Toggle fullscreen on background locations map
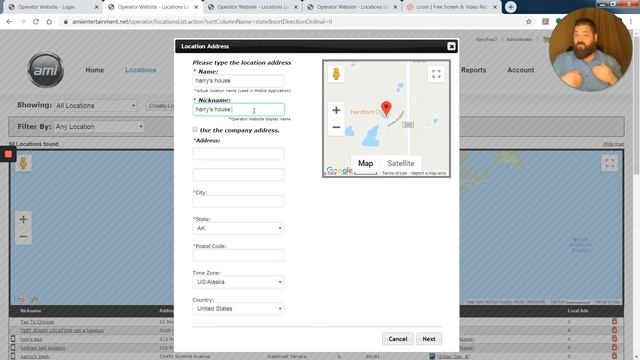The image size is (640, 360). [609, 163]
